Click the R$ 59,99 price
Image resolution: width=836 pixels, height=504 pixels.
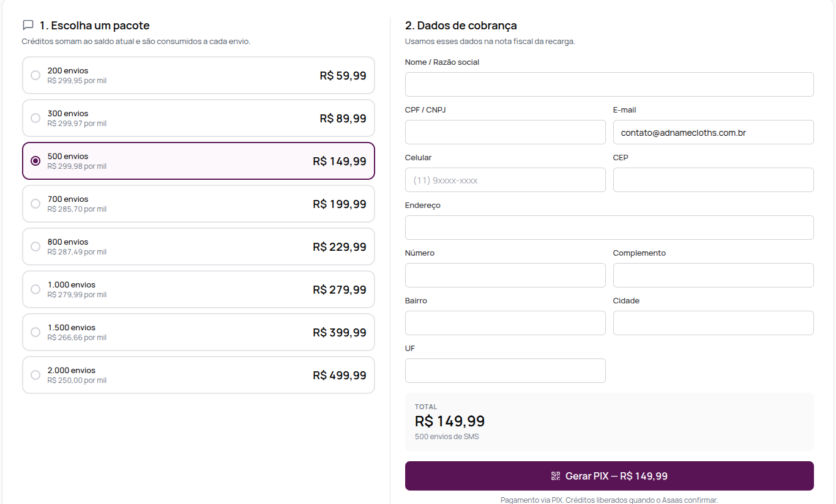[343, 76]
